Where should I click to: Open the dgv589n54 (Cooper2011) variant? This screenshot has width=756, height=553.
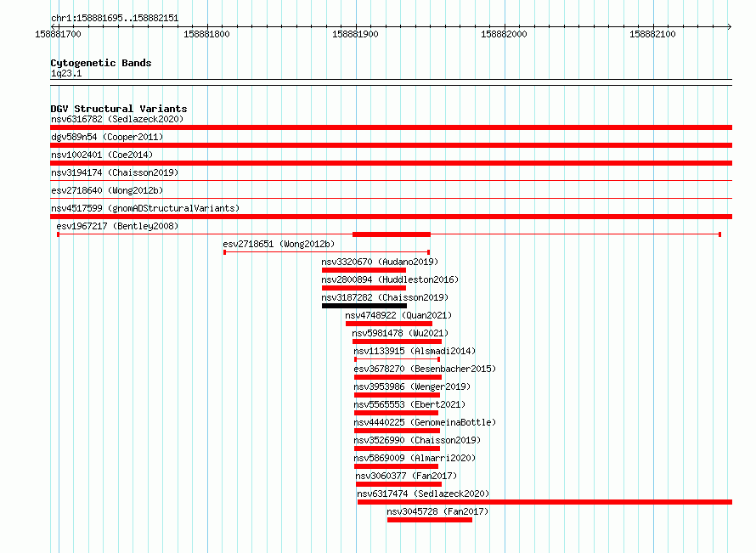tap(107, 137)
